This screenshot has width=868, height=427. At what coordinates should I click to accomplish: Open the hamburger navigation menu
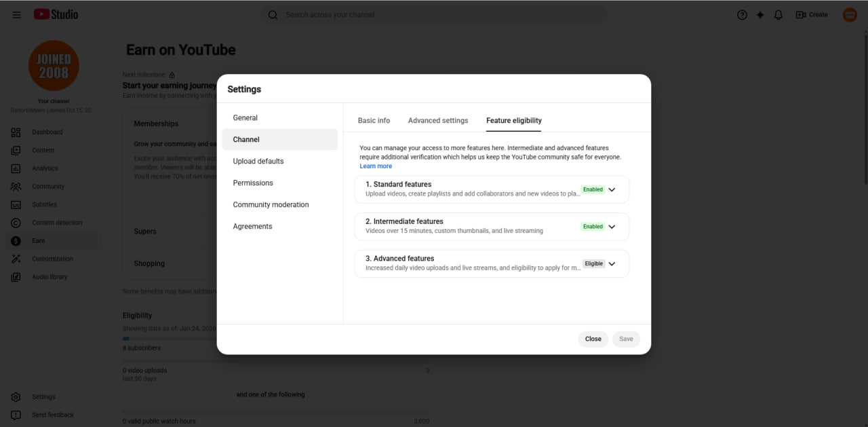coord(16,15)
